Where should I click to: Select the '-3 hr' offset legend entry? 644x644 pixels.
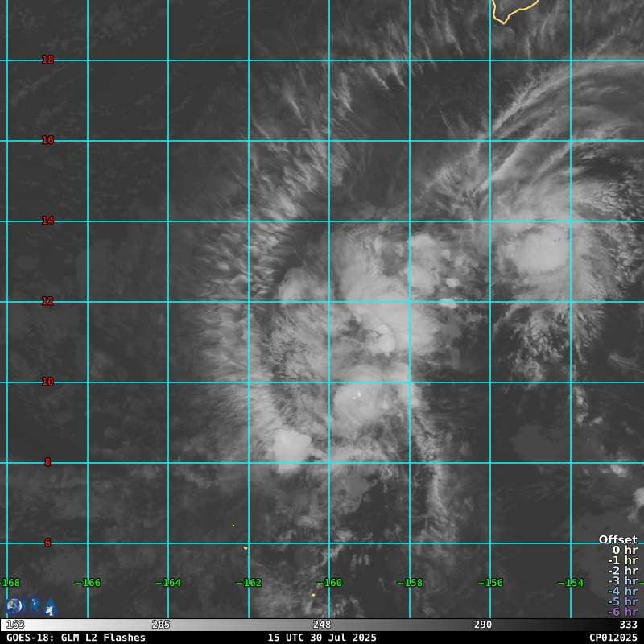(x=622, y=581)
